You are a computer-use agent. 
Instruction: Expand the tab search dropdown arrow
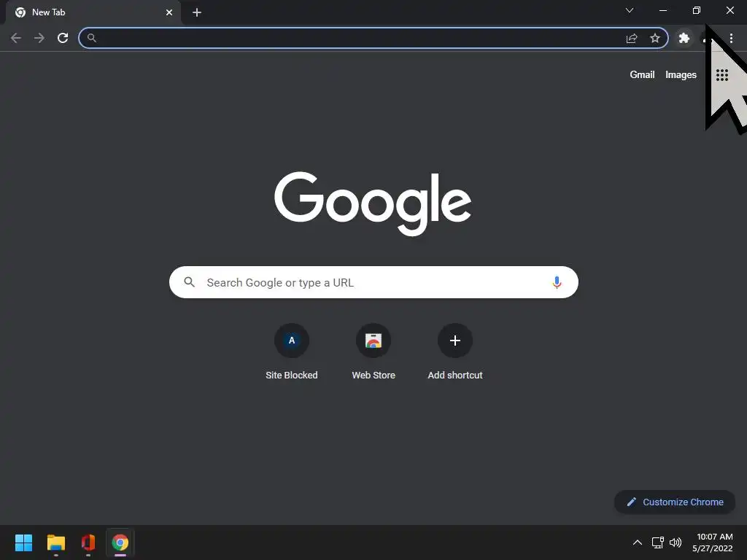click(630, 10)
